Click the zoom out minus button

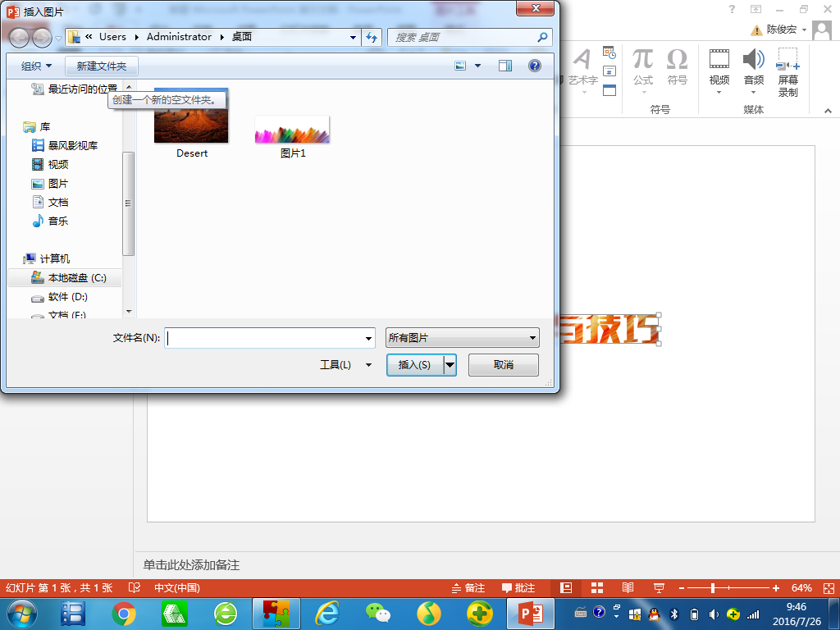click(682, 588)
